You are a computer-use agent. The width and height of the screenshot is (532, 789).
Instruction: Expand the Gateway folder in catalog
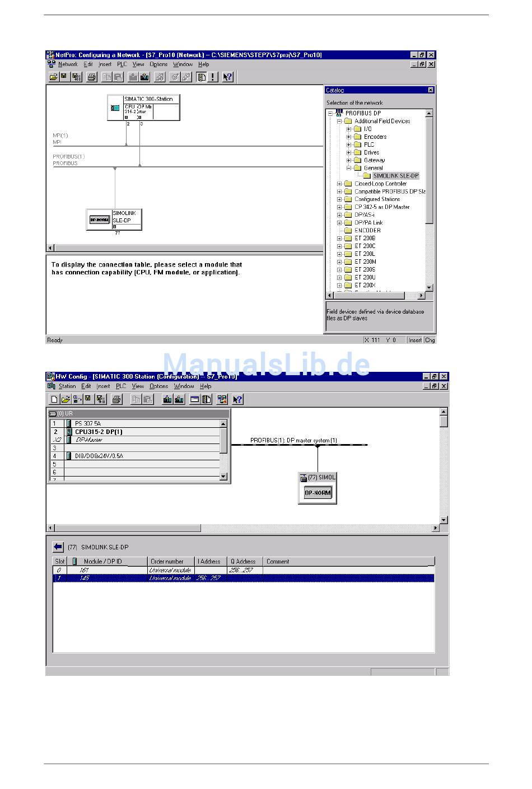348,160
